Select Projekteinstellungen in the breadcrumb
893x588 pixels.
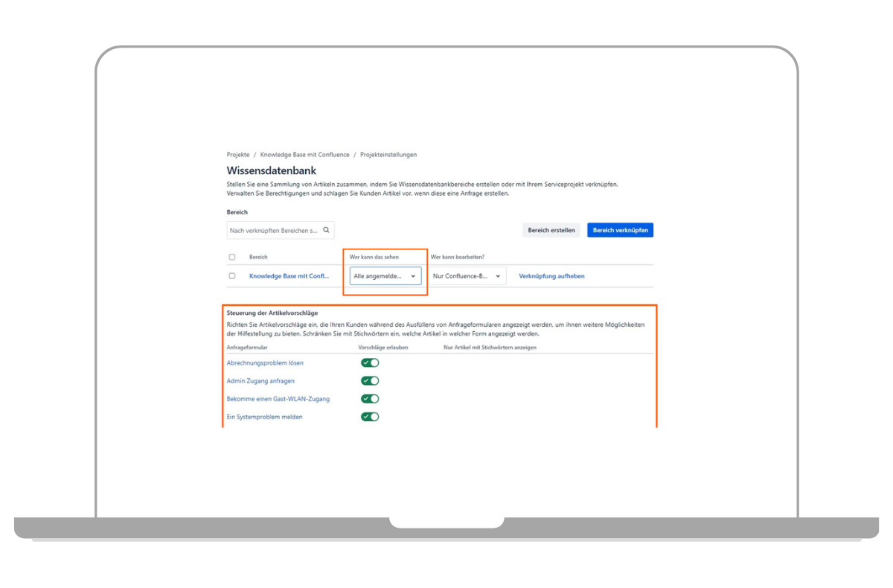388,155
